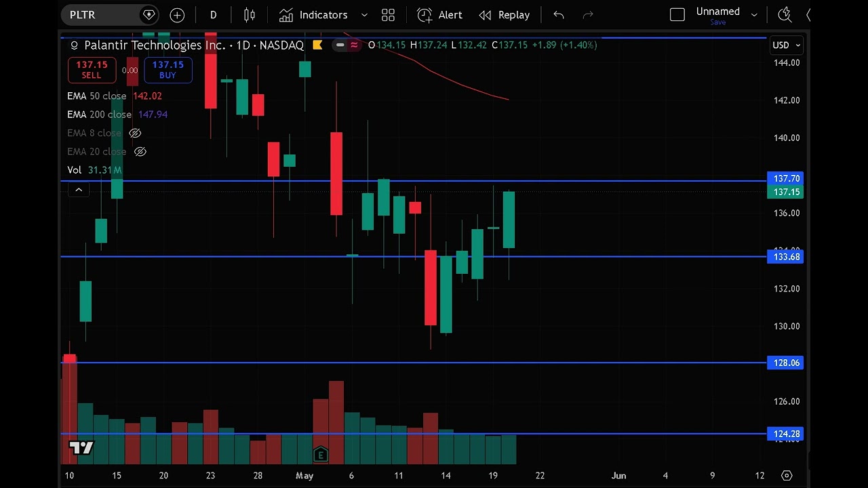Click the 137.15 current price label
Image resolution: width=868 pixels, height=488 pixels.
[x=785, y=192]
